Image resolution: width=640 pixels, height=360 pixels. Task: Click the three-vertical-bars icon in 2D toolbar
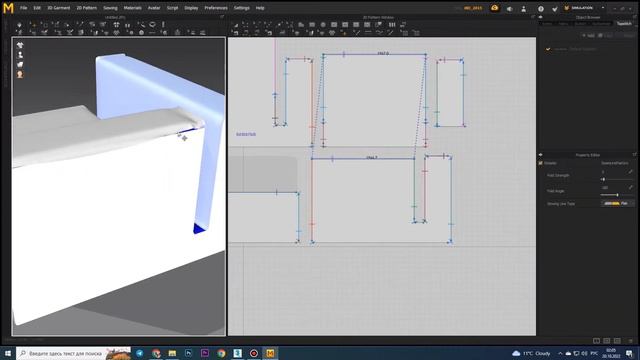(x=392, y=25)
